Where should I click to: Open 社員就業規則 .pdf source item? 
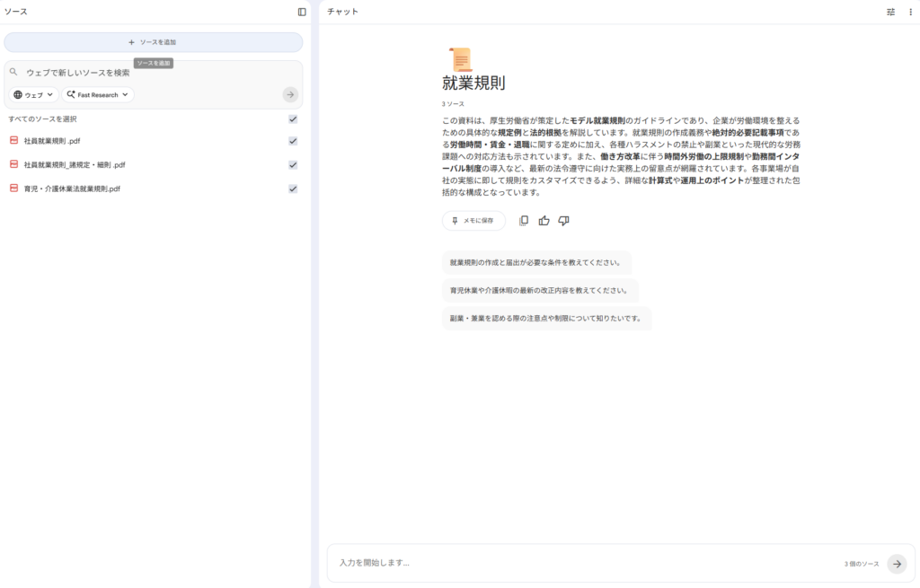point(52,141)
